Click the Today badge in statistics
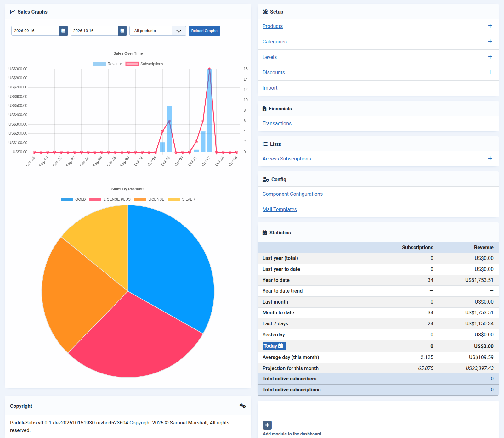Screen dimensions: 504x438 coord(274,346)
